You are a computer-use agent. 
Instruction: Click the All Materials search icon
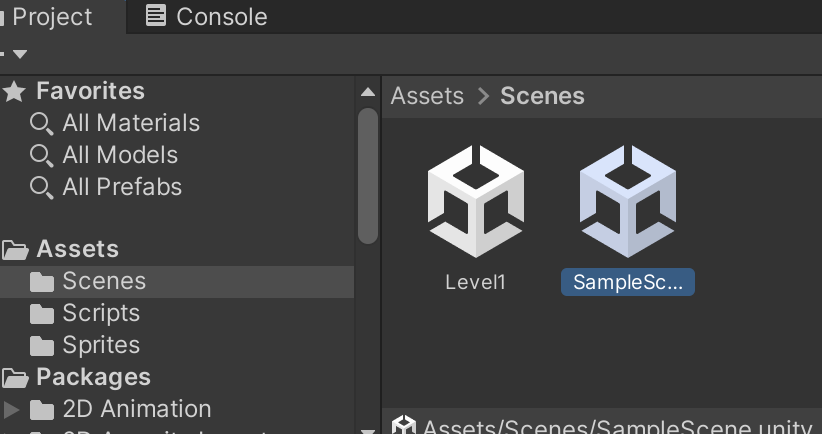pyautogui.click(x=42, y=124)
